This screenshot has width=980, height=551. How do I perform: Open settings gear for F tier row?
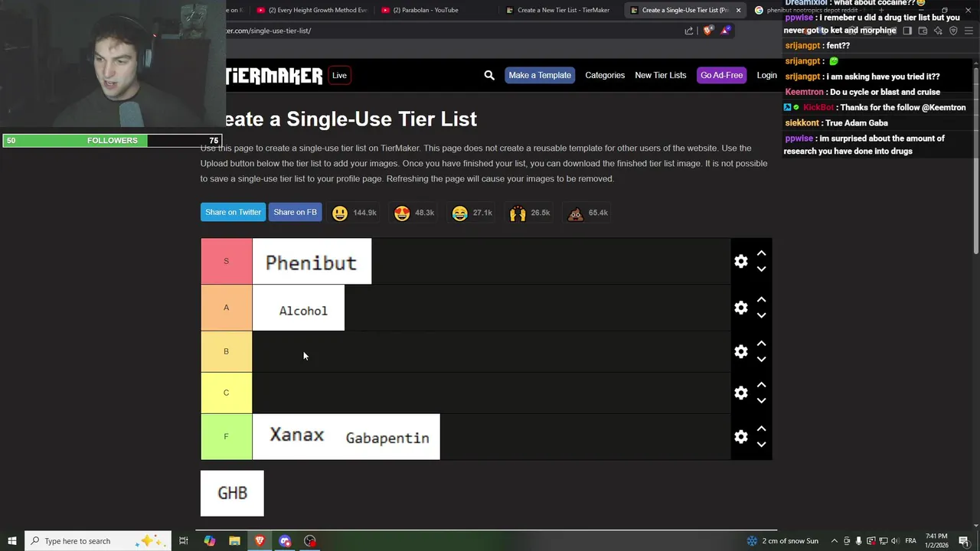pos(740,436)
